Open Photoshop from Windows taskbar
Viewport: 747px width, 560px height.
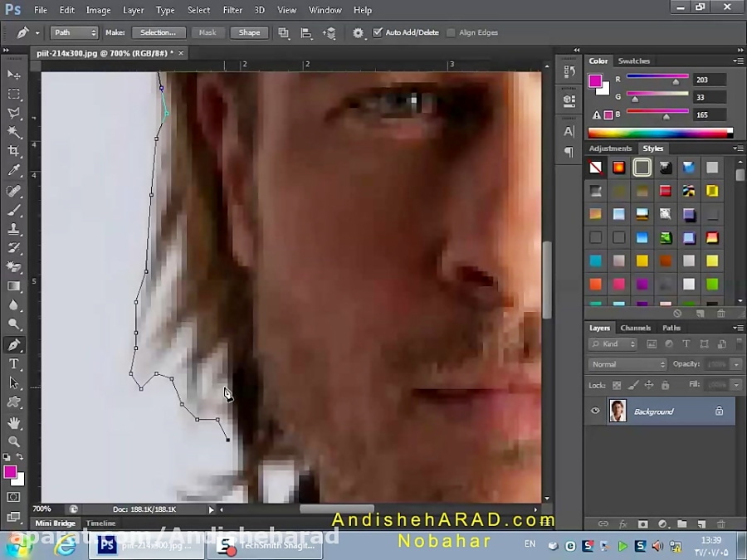tap(146, 545)
